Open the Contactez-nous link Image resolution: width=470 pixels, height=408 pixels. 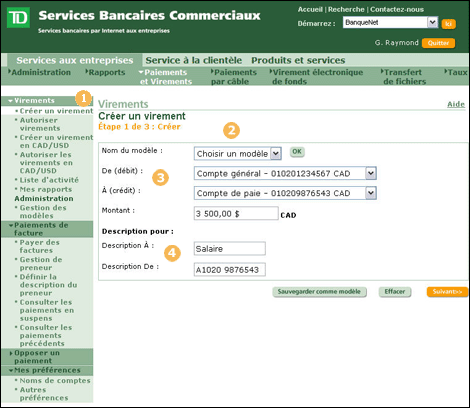(397, 9)
